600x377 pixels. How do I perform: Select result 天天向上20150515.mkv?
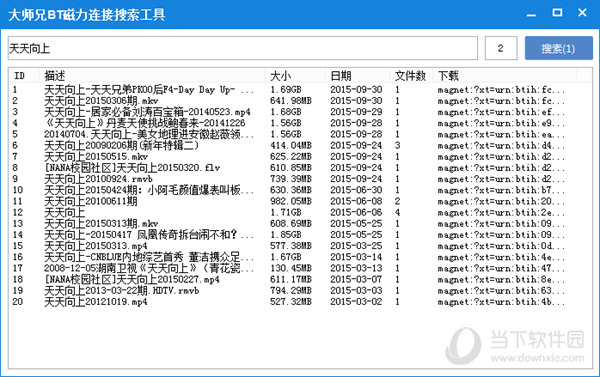(x=96, y=157)
